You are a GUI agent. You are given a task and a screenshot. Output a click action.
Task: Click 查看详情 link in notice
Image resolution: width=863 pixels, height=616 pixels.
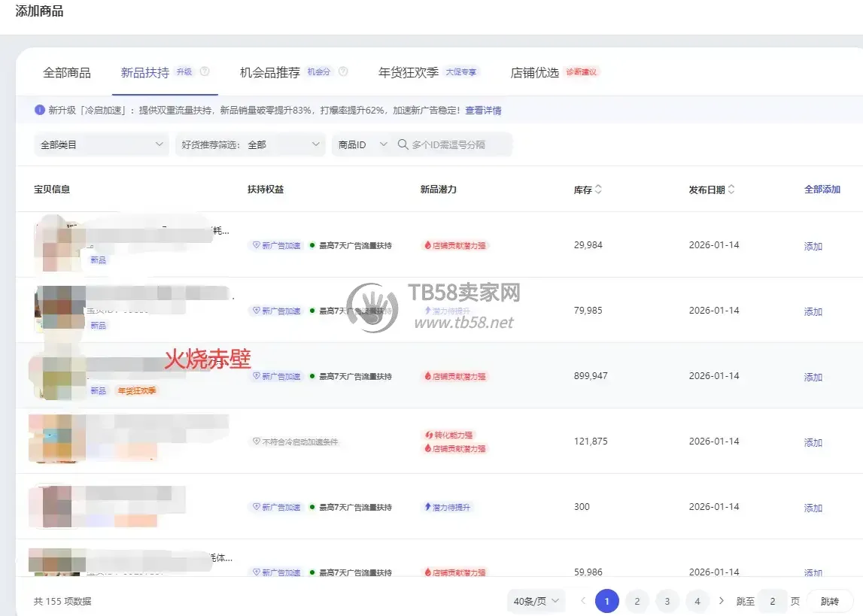pyautogui.click(x=483, y=111)
